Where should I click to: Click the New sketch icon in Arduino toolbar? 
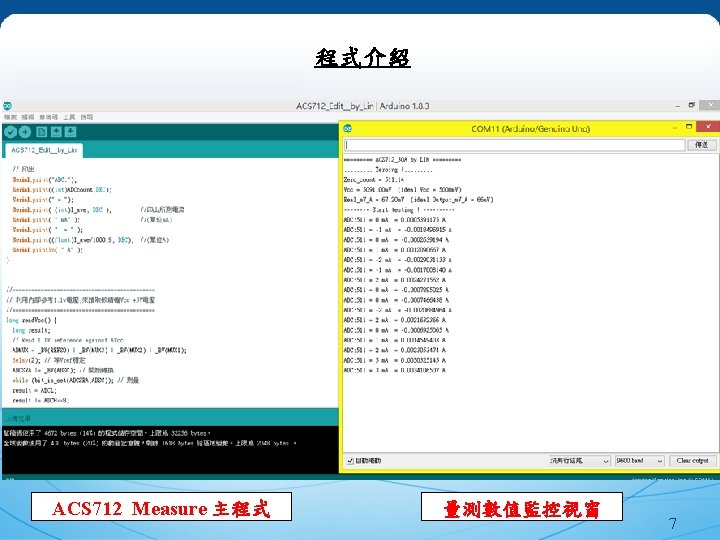41,132
